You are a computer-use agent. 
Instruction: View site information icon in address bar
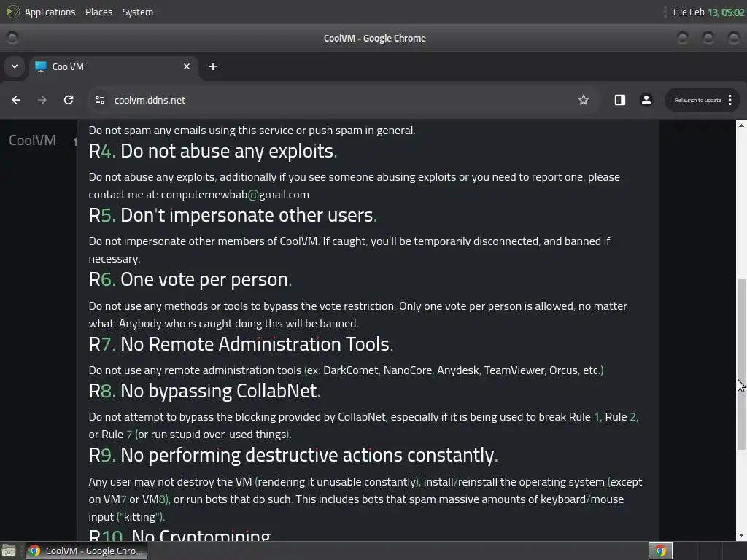tap(100, 100)
